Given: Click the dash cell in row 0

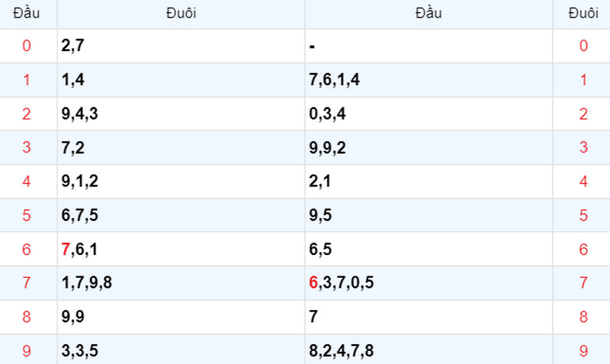Looking at the screenshot, I should pos(429,46).
